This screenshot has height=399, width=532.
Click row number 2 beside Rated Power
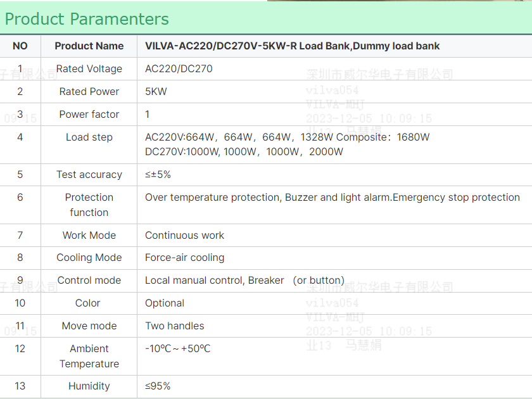pyautogui.click(x=20, y=91)
